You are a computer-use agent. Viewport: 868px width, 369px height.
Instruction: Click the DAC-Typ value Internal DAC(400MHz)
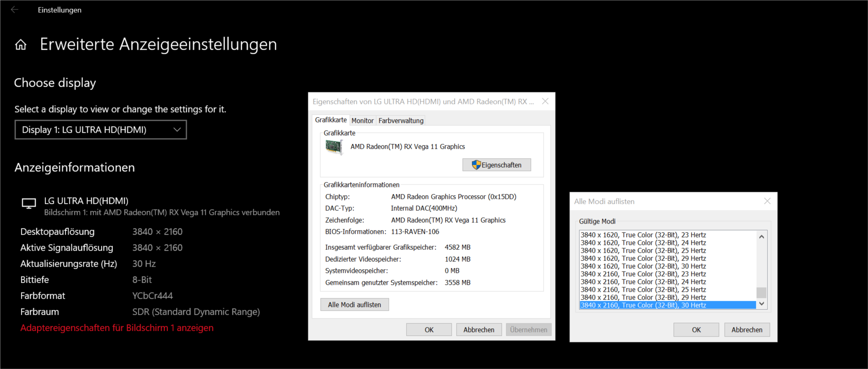click(x=424, y=208)
